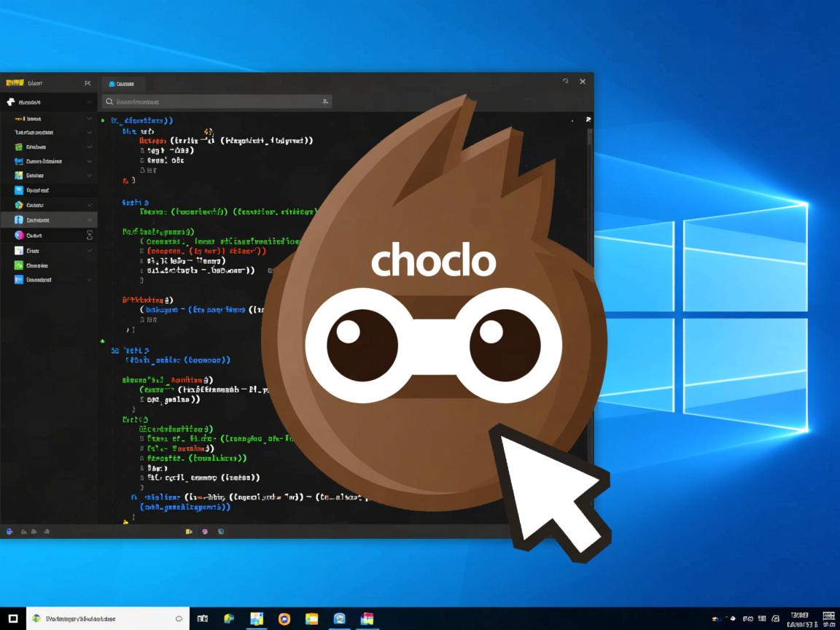The height and width of the screenshot is (630, 840).
Task: Click the magnifying glass icon in the search bar
Action: pos(110,101)
